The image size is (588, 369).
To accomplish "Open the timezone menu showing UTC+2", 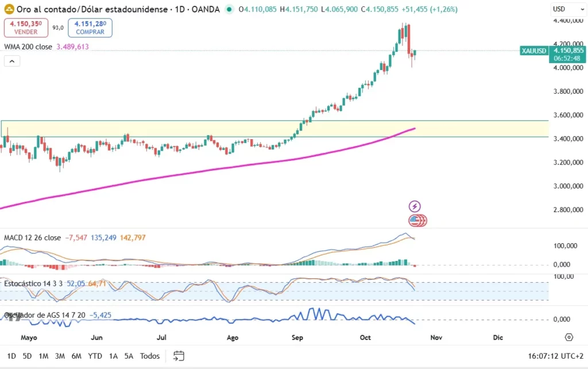I will point(556,356).
